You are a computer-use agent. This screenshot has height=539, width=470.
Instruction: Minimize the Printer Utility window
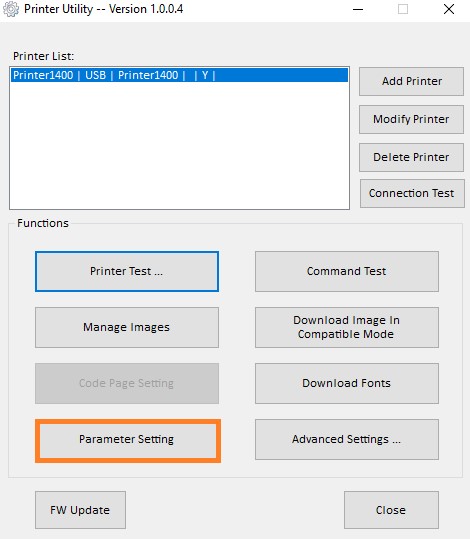click(358, 9)
